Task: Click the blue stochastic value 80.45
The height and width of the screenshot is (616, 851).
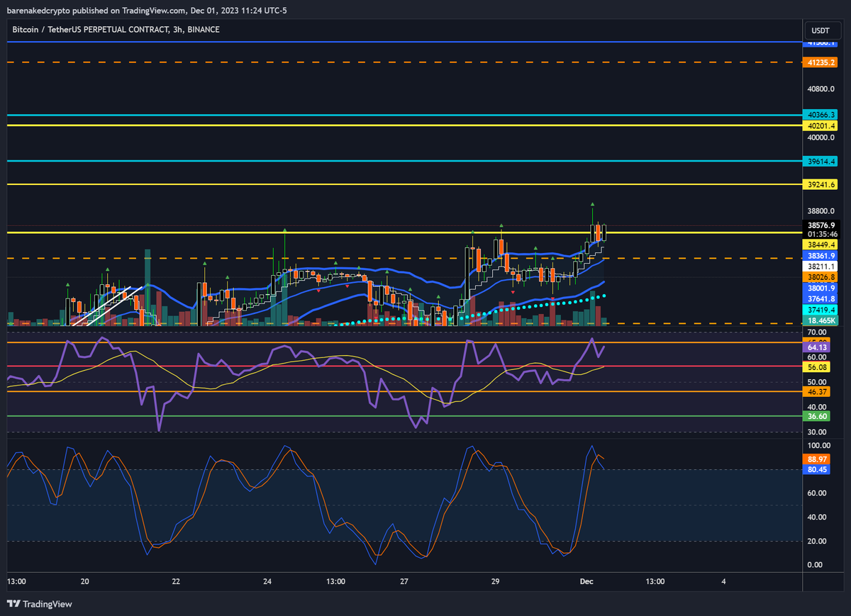Action: coord(818,469)
